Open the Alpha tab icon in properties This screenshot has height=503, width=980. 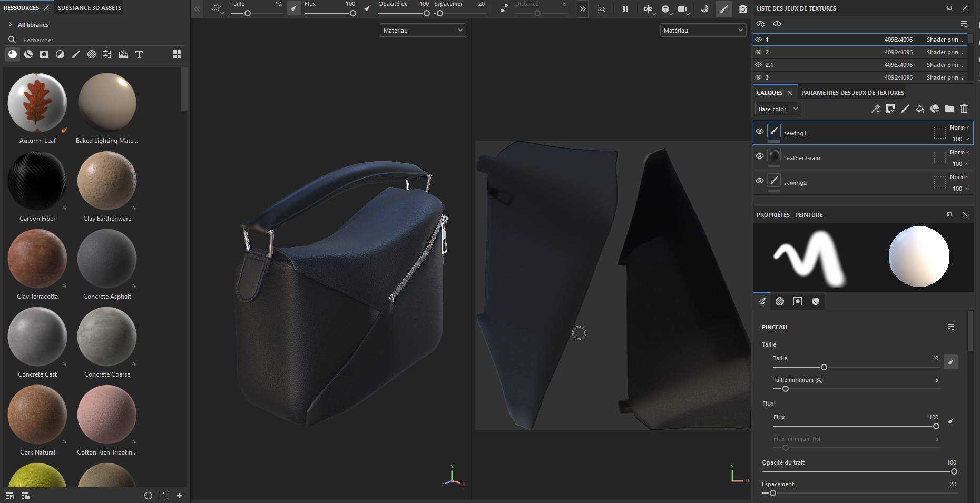780,301
